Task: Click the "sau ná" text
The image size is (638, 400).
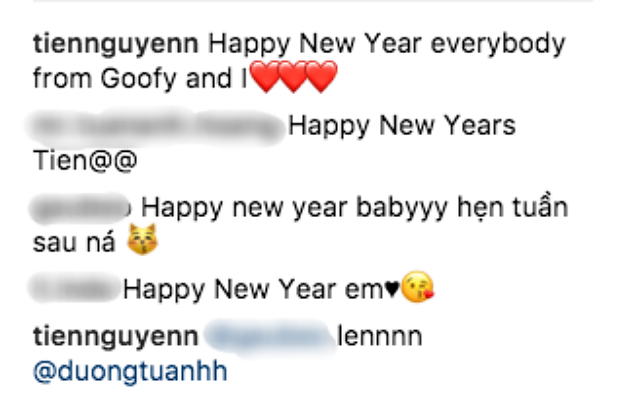Action: 74,243
